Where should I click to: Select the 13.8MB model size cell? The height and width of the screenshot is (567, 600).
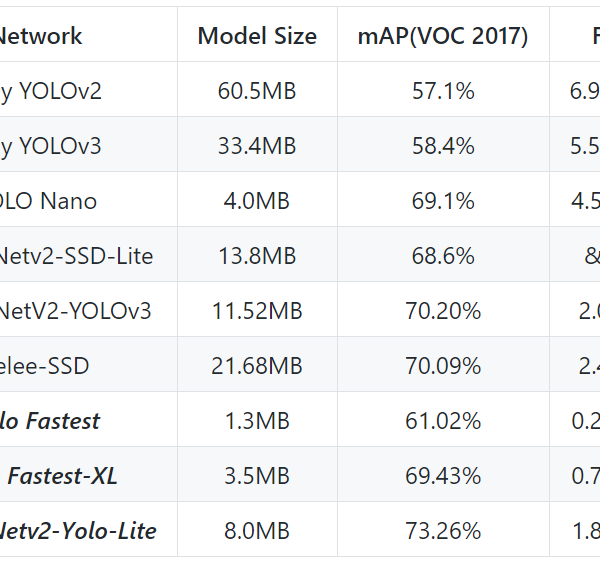[x=257, y=256]
